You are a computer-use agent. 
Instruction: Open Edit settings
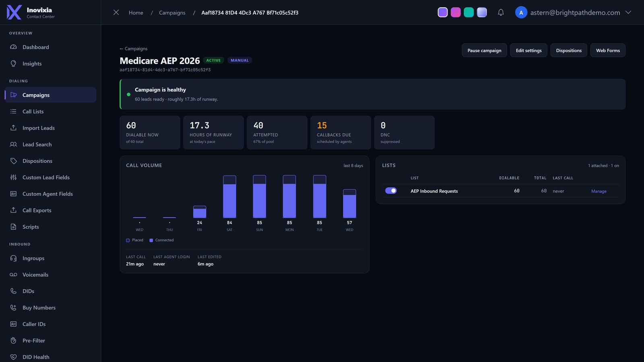tap(528, 50)
